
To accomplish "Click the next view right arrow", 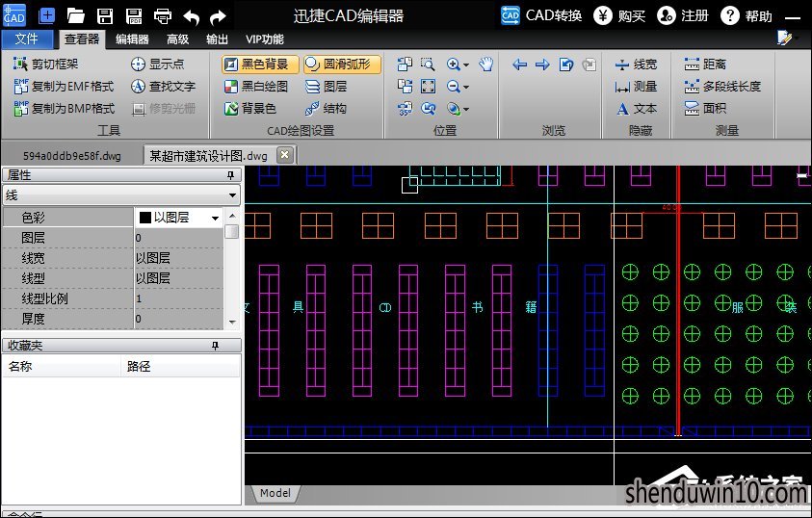I will pyautogui.click(x=542, y=65).
